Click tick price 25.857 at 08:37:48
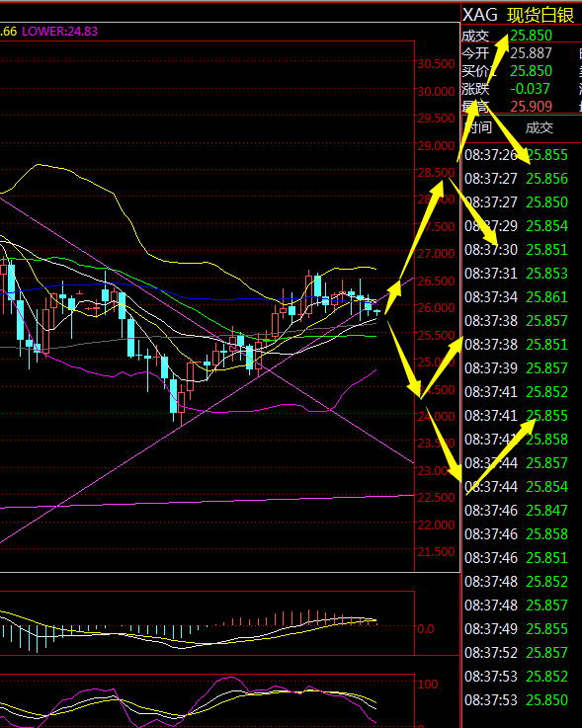 pyautogui.click(x=546, y=606)
